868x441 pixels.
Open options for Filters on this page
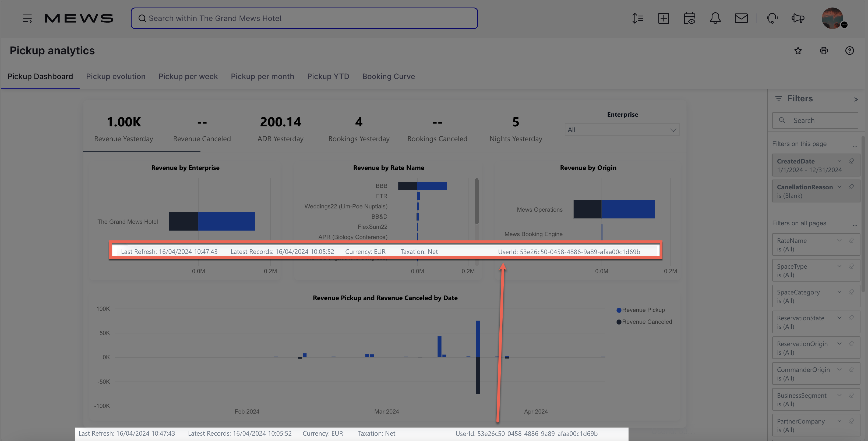coord(855,146)
